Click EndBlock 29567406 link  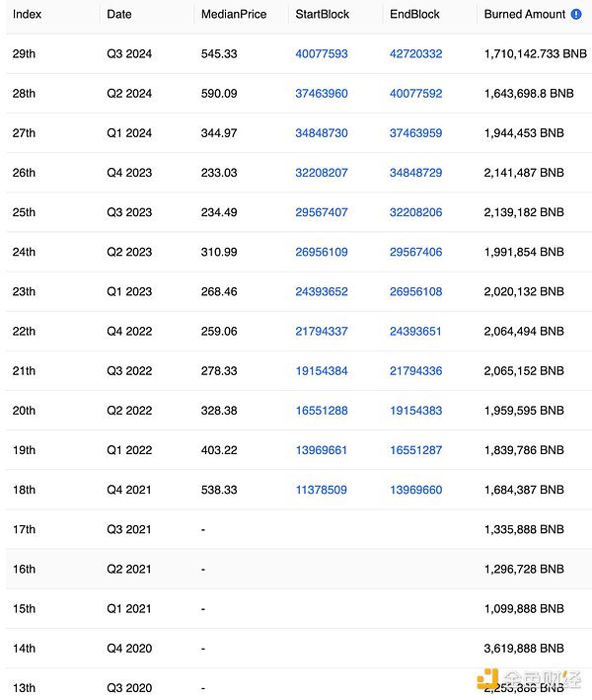point(416,252)
